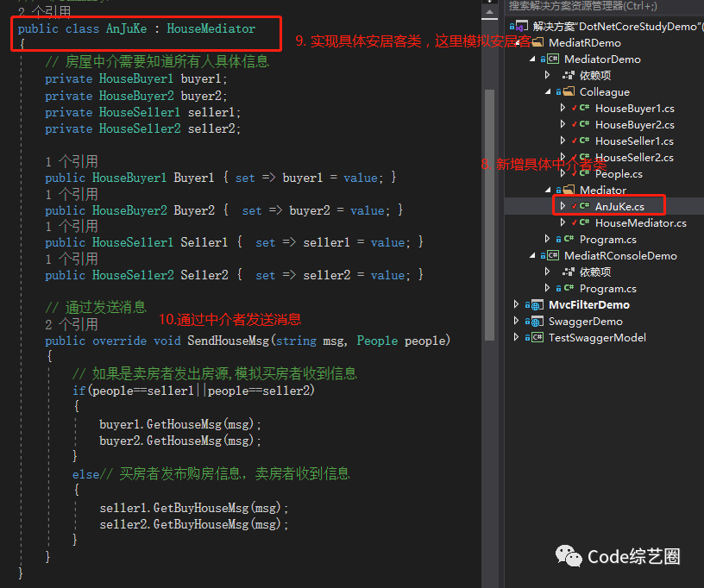This screenshot has height=588, width=704.
Task: Select HouseSeller1.cs in Solution Explorer
Action: (x=634, y=141)
